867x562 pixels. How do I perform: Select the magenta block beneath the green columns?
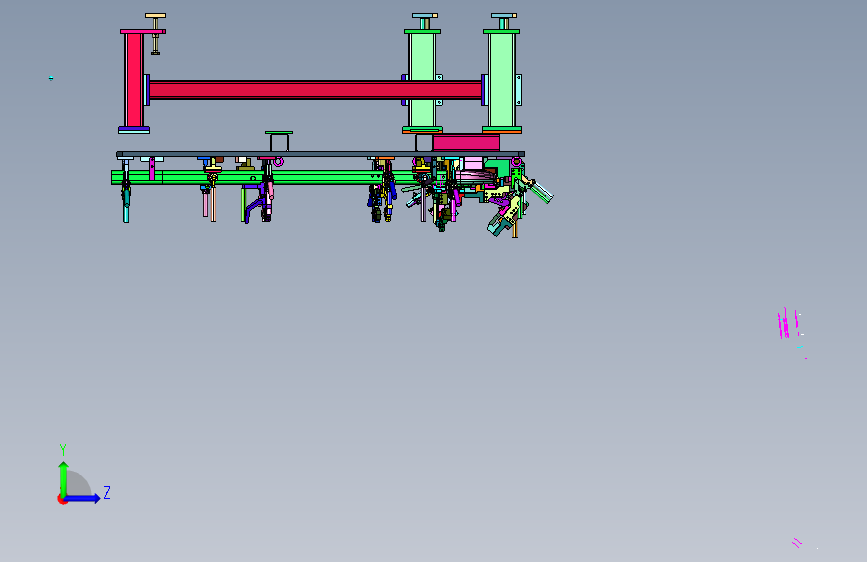coord(466,142)
